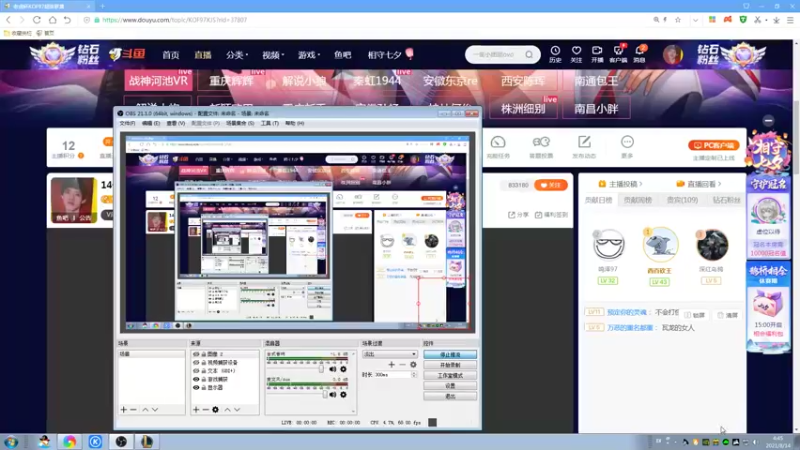Add a new scene in OBS scenes panel
This screenshot has width=800, height=450.
pos(123,410)
